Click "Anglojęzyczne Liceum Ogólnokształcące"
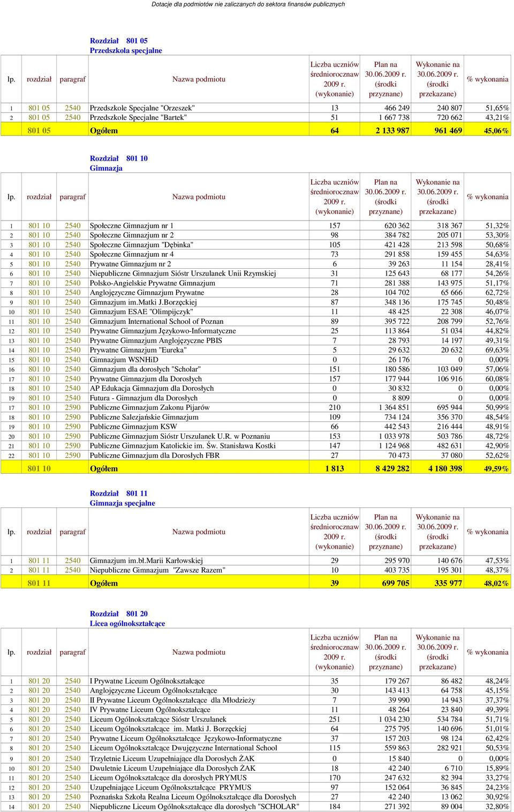This screenshot has height=812, width=514. [x=154, y=692]
